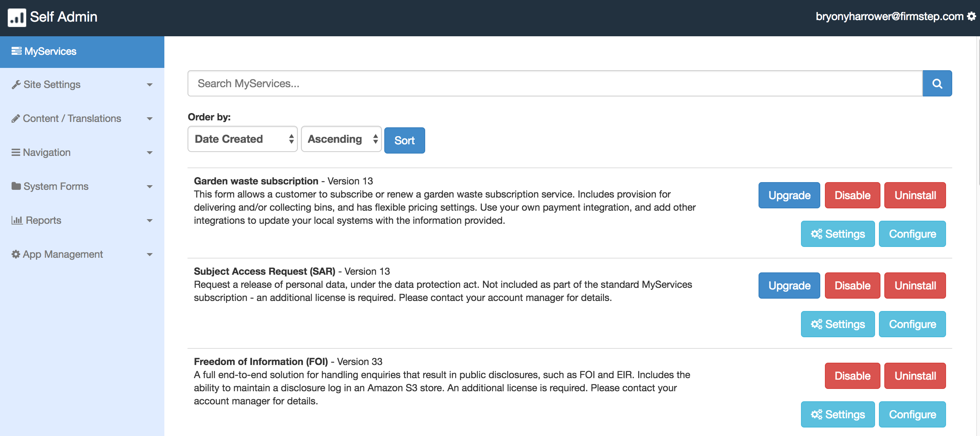Open the Ascending sort direction dropdown
This screenshot has width=980, height=436.
tap(341, 139)
